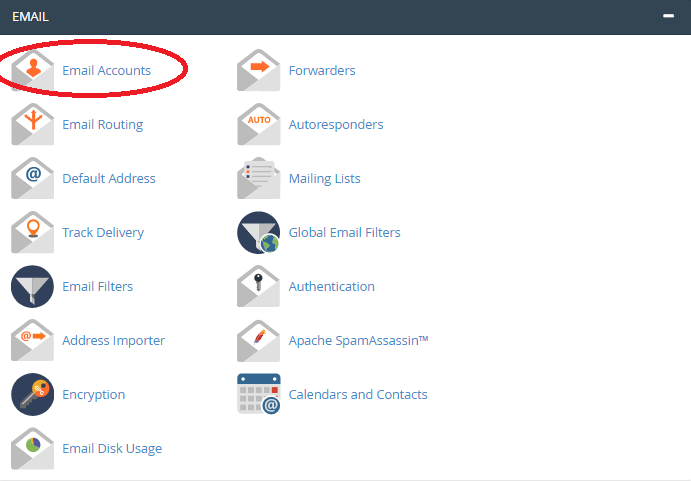Open the Email Accounts link
The width and height of the screenshot is (691, 481).
click(107, 71)
